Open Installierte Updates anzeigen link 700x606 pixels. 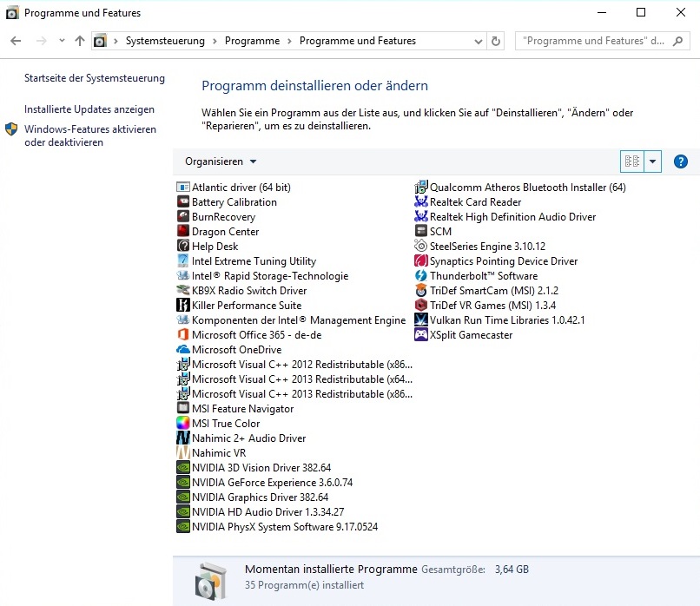click(x=89, y=109)
